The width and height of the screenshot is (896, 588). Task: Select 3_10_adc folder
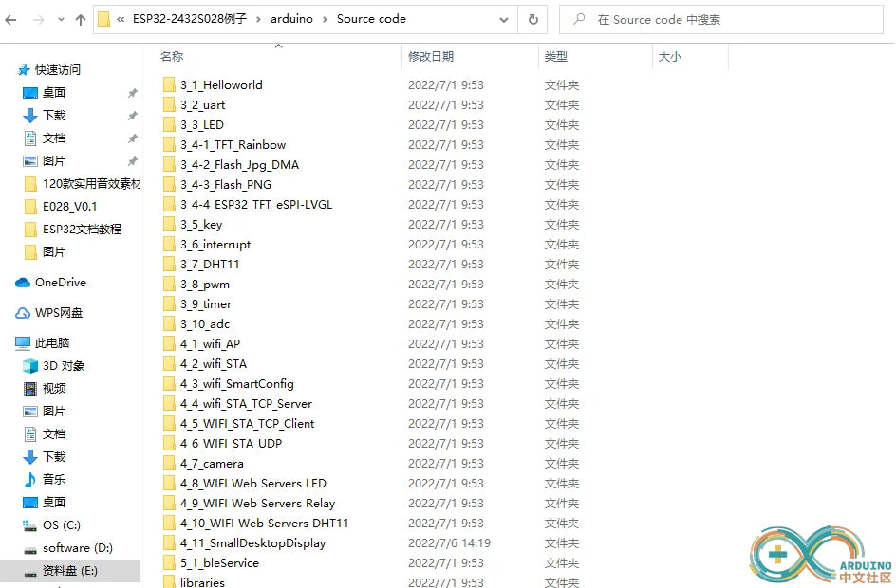pos(205,324)
